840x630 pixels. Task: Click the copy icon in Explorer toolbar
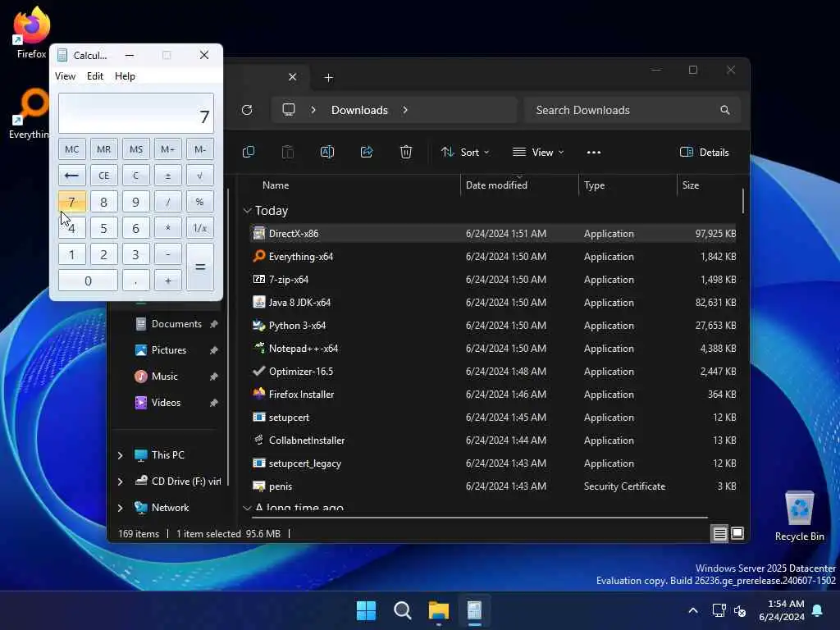(x=249, y=152)
